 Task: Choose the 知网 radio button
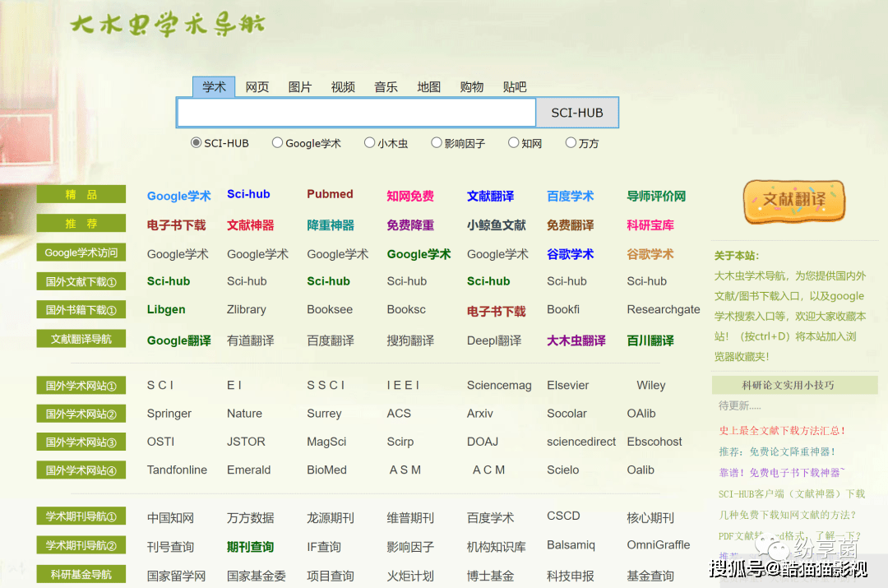coord(513,143)
